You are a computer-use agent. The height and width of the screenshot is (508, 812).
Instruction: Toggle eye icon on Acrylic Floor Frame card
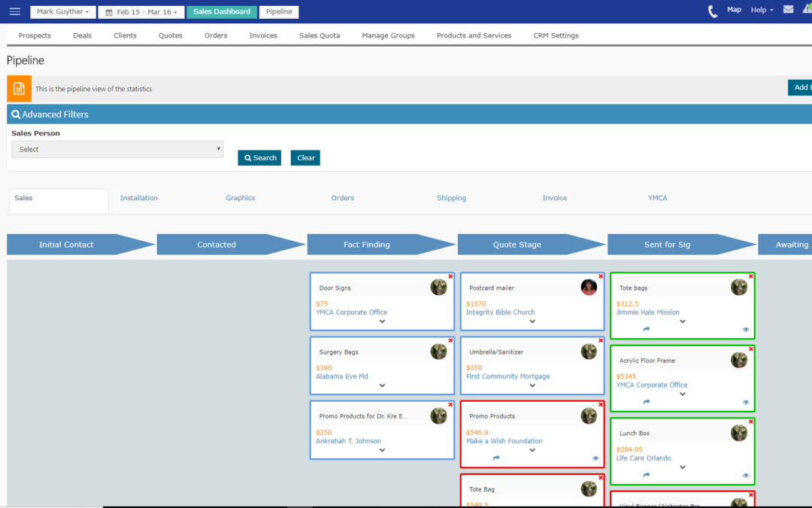pyautogui.click(x=746, y=402)
